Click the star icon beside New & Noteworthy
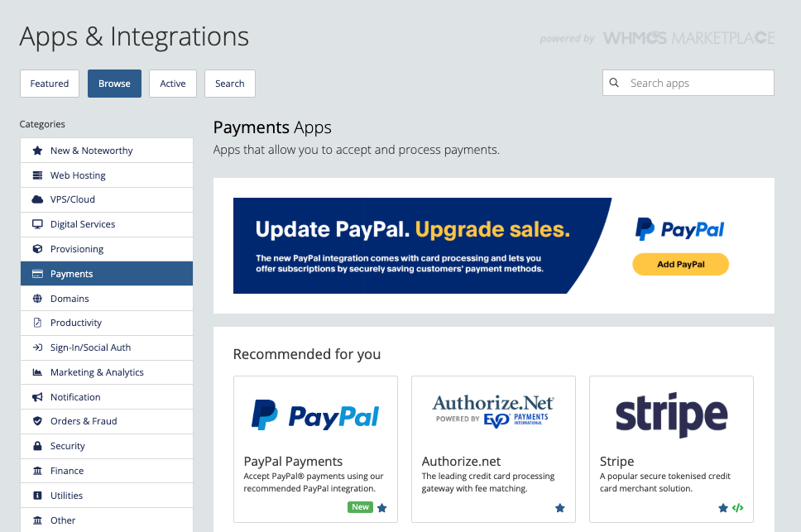 click(x=37, y=151)
